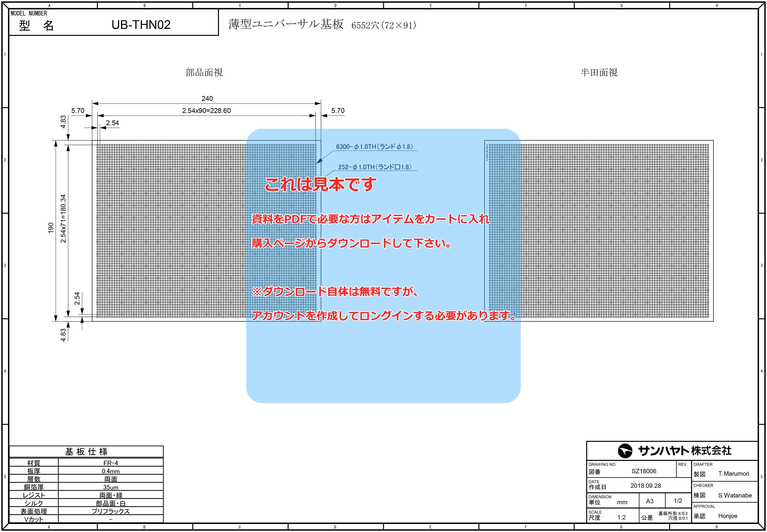Click the 1:2 scale value
Viewport: 767px width, 532px height.
click(621, 517)
